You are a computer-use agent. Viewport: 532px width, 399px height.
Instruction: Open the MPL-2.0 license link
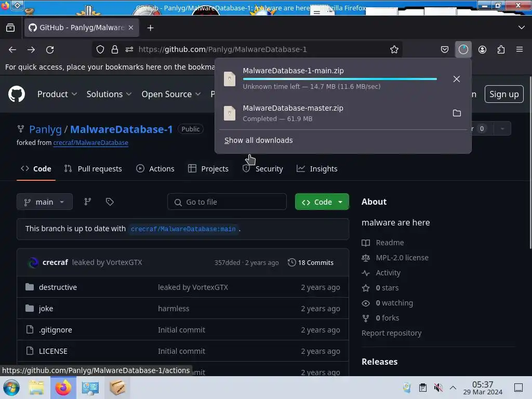pyautogui.click(x=395, y=258)
